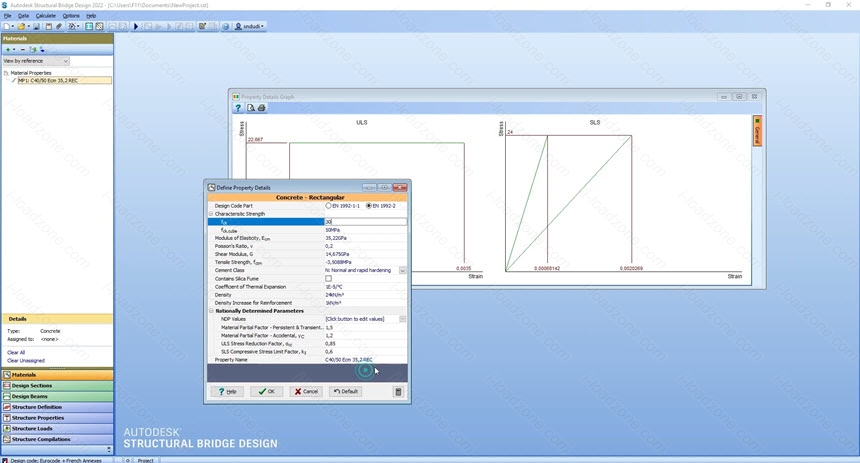The width and height of the screenshot is (860, 463).
Task: Click the red titles toolbar icon
Action: pos(48,26)
